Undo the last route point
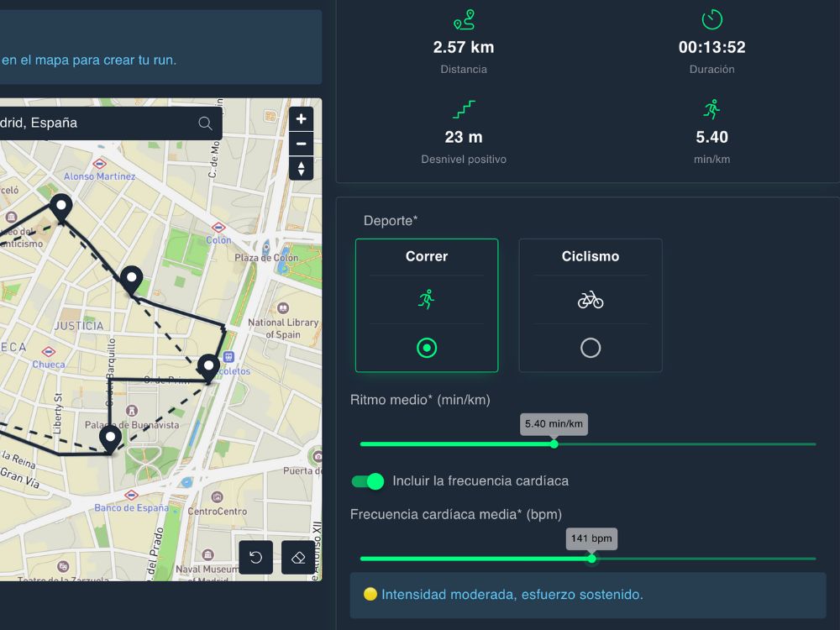This screenshot has width=840, height=630. [x=255, y=557]
